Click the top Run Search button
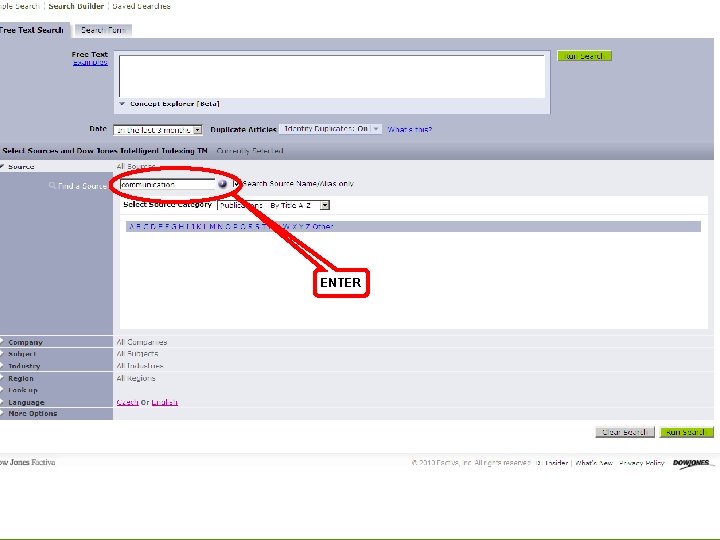720x540 pixels. point(584,56)
